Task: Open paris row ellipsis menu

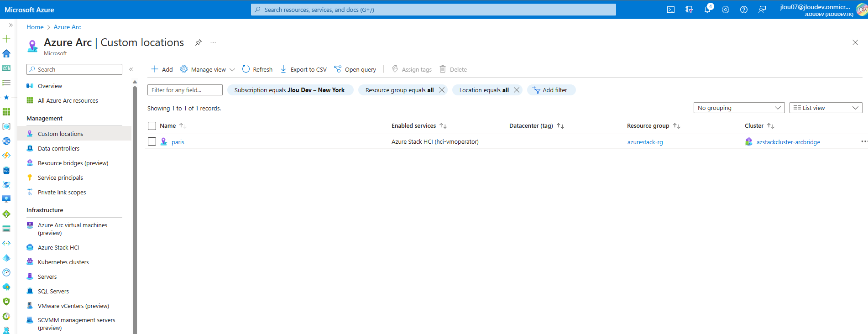Action: pyautogui.click(x=864, y=141)
